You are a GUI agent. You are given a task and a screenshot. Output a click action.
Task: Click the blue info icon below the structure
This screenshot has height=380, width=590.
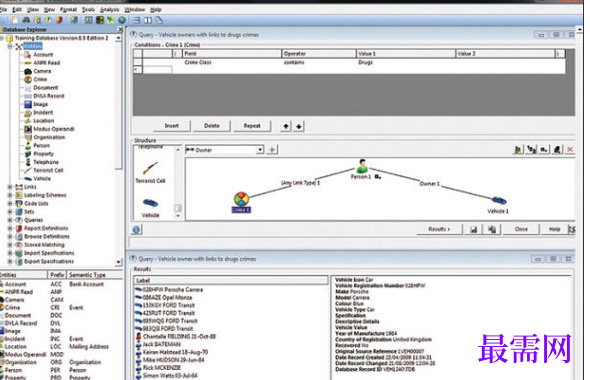coord(137,230)
